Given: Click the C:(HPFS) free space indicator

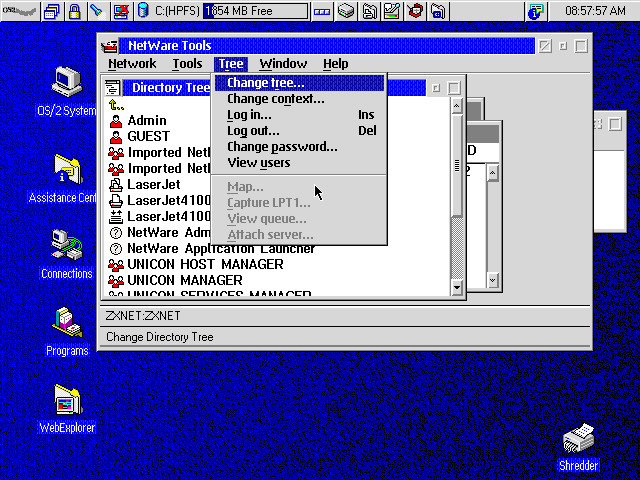Looking at the screenshot, I should (x=256, y=11).
